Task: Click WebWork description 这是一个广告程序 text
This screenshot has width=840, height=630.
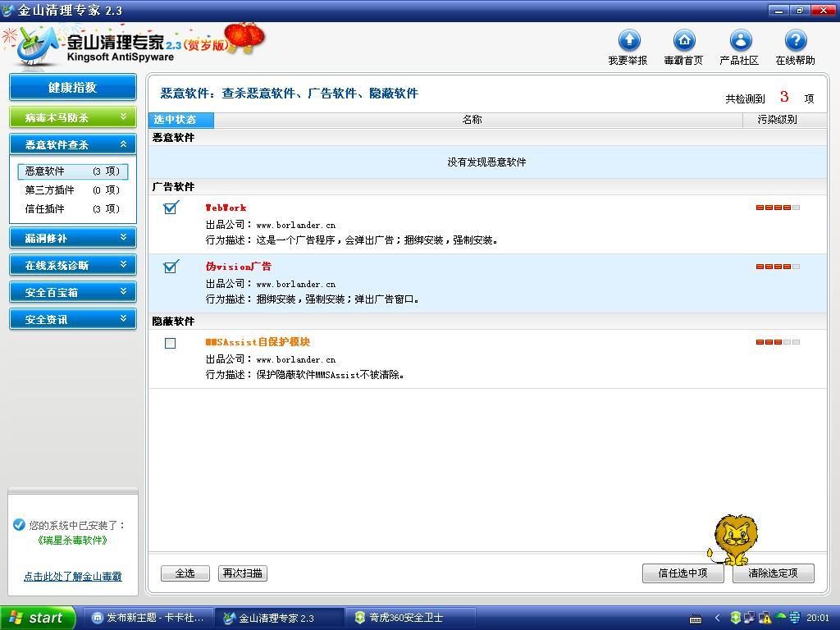Action: pyautogui.click(x=377, y=240)
